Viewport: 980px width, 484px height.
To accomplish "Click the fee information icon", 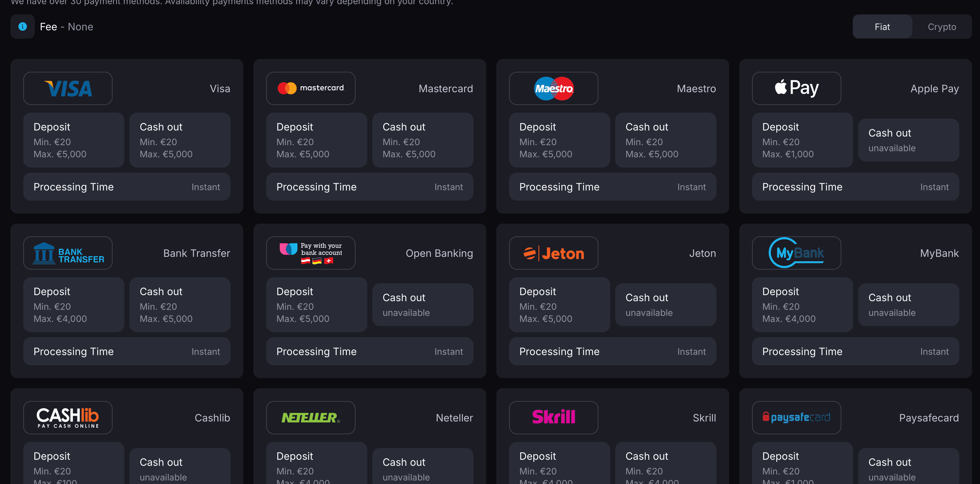I will (22, 27).
